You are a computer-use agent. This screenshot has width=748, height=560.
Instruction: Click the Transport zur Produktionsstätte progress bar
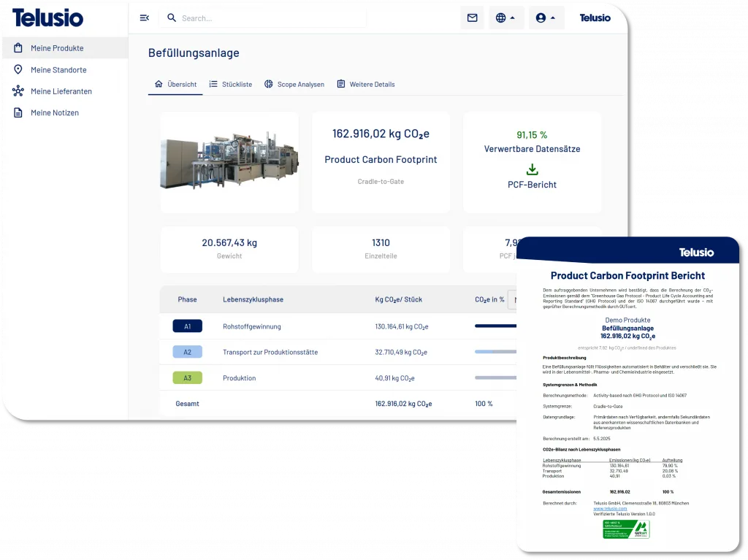[496, 352]
